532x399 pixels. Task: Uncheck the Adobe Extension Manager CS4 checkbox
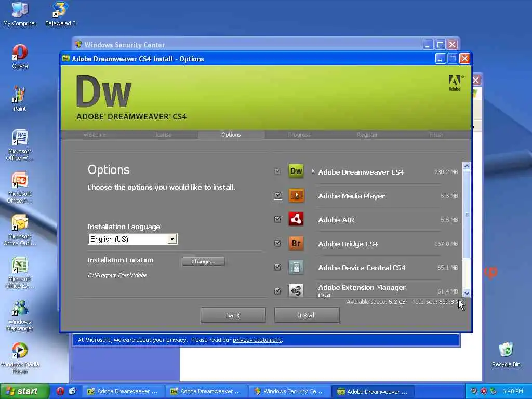pos(277,291)
